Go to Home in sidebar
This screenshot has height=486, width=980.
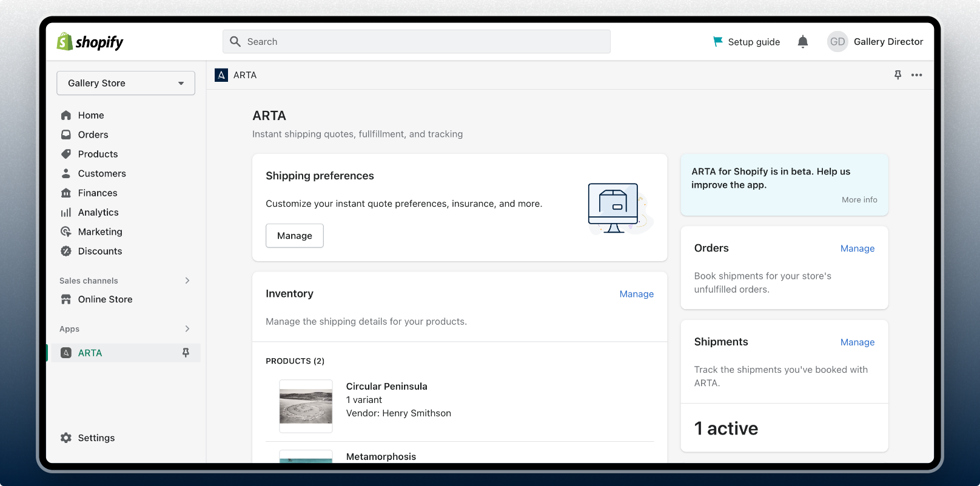pyautogui.click(x=91, y=115)
